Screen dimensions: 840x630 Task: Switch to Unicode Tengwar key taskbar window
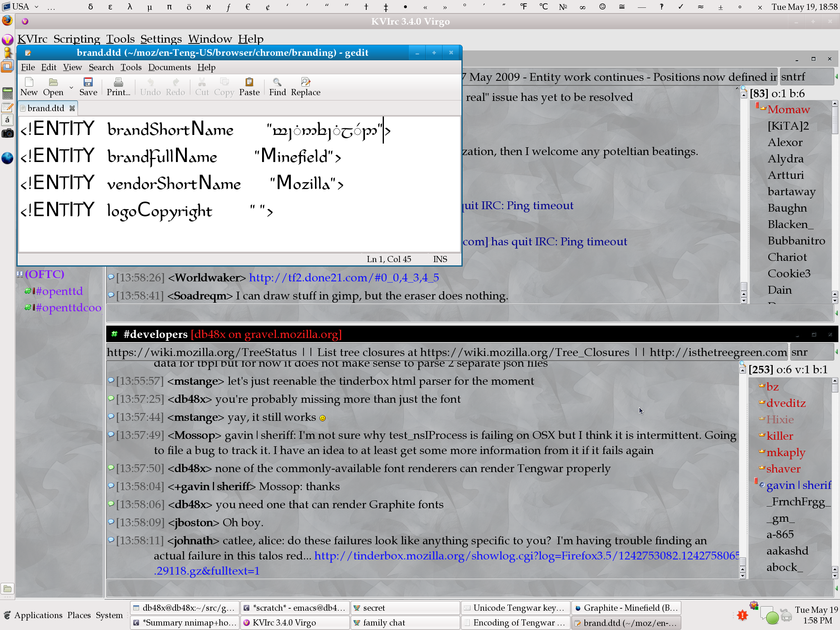pos(516,608)
